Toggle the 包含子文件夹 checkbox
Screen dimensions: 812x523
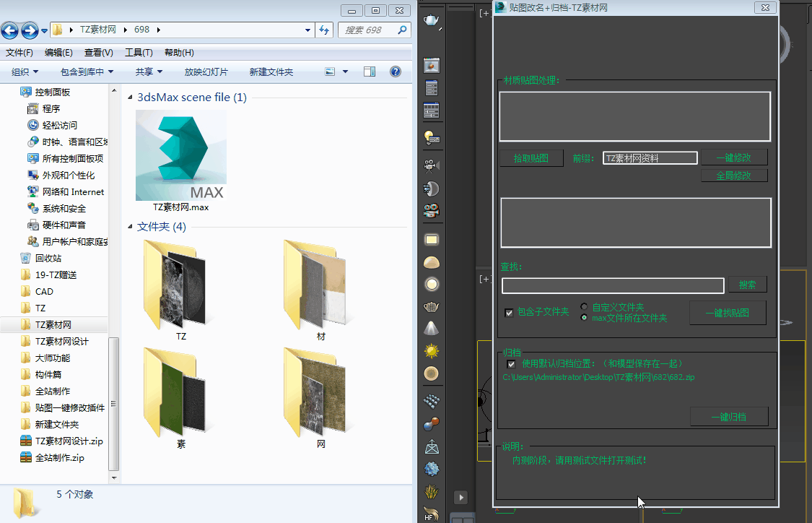click(509, 313)
